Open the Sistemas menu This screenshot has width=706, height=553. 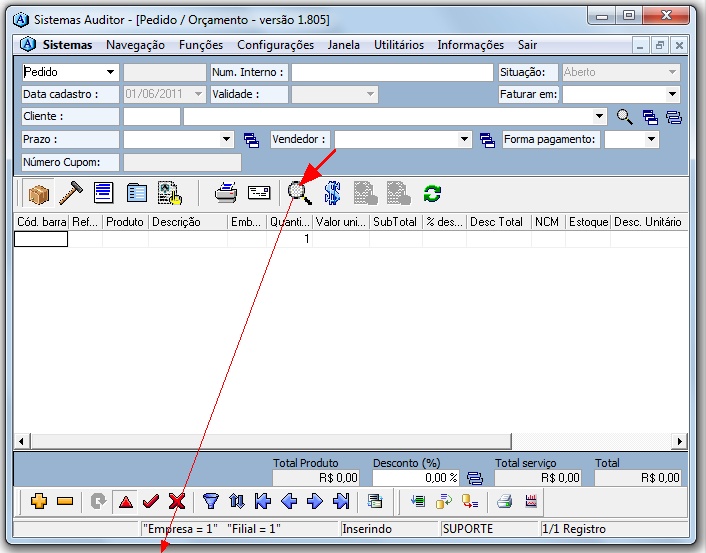pos(68,45)
